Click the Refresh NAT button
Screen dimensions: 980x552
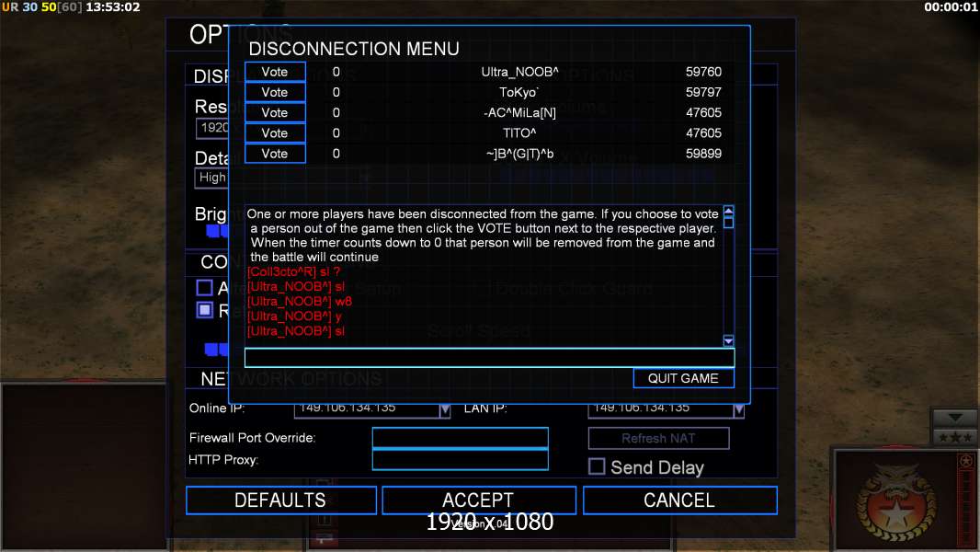tap(658, 438)
